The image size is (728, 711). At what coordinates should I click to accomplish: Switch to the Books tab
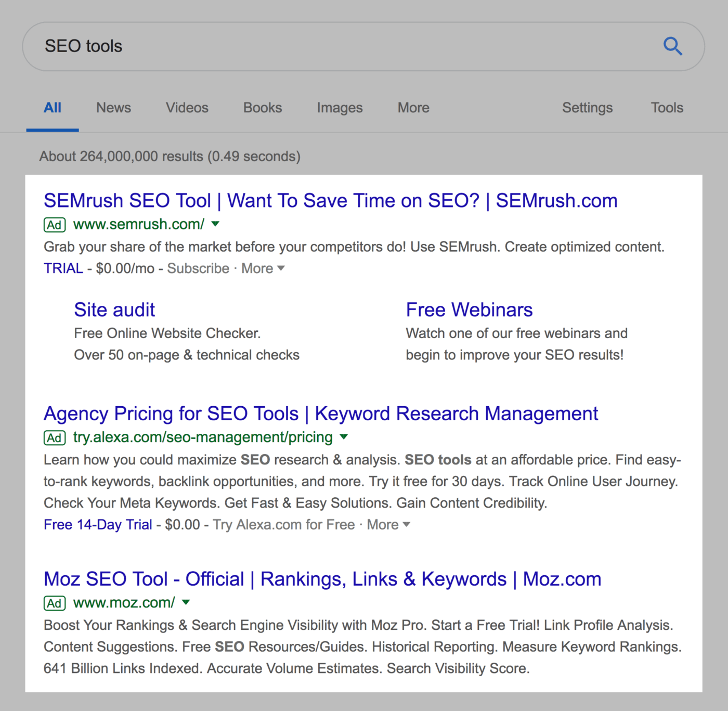click(263, 108)
